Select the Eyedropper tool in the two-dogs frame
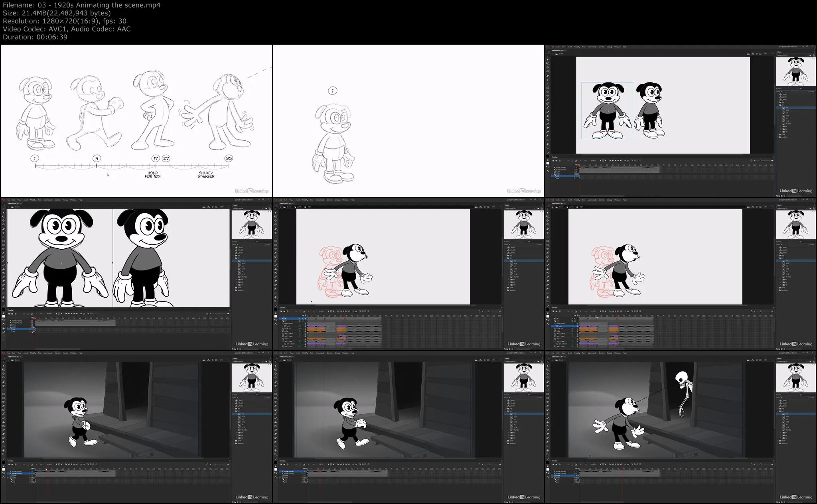This screenshot has width=817, height=504. [548, 124]
